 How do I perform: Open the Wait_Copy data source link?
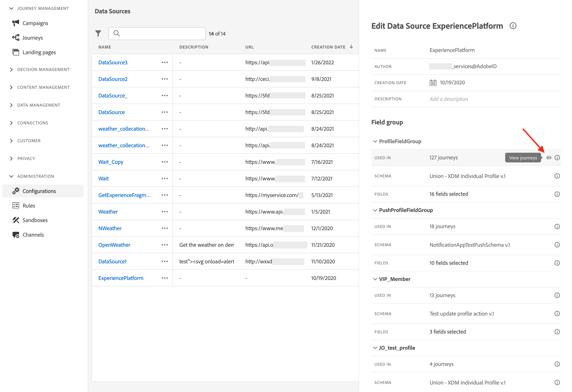pyautogui.click(x=111, y=162)
